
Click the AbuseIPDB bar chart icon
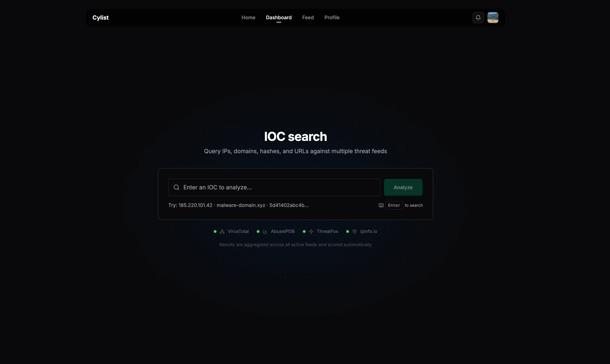265,231
